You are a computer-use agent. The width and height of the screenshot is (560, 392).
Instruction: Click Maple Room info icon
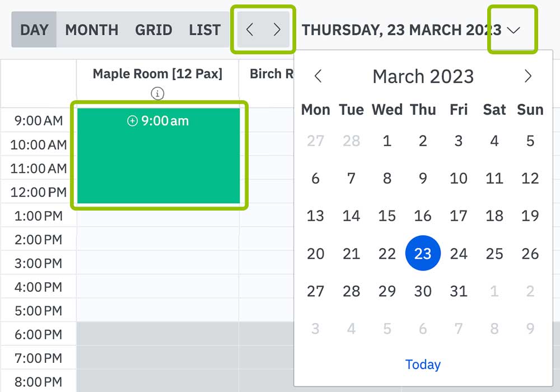tap(158, 94)
